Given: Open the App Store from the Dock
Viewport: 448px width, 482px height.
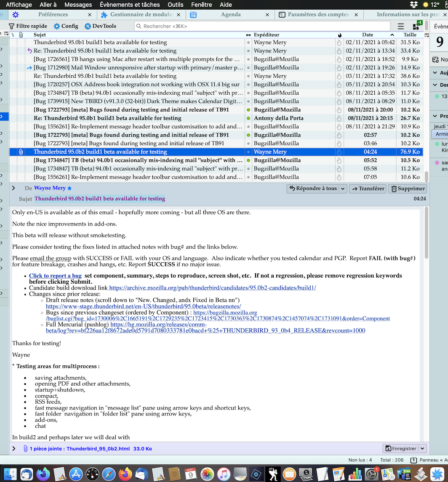Looking at the screenshot, I should click(76, 474).
